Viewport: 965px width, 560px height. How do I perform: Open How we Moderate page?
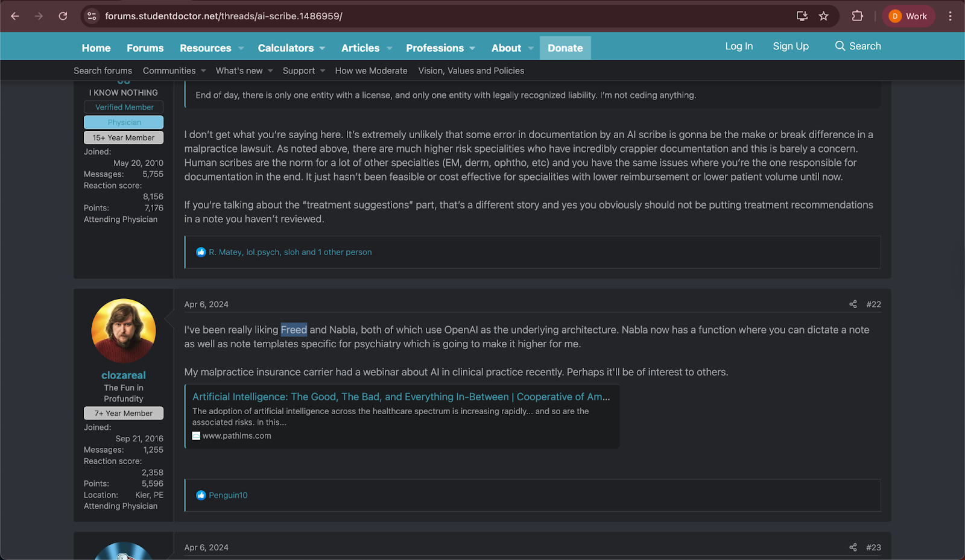coord(372,71)
